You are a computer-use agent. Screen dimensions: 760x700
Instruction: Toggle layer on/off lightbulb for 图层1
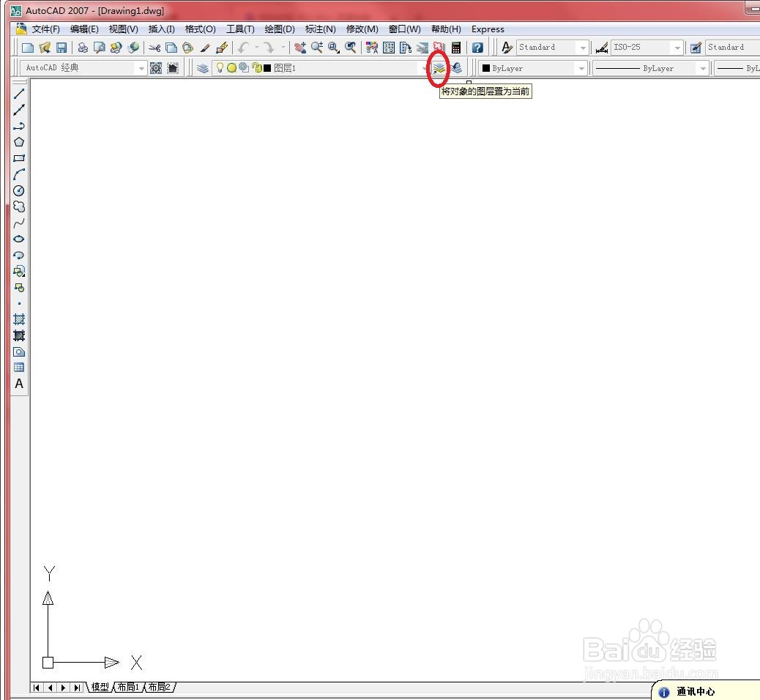[x=220, y=68]
